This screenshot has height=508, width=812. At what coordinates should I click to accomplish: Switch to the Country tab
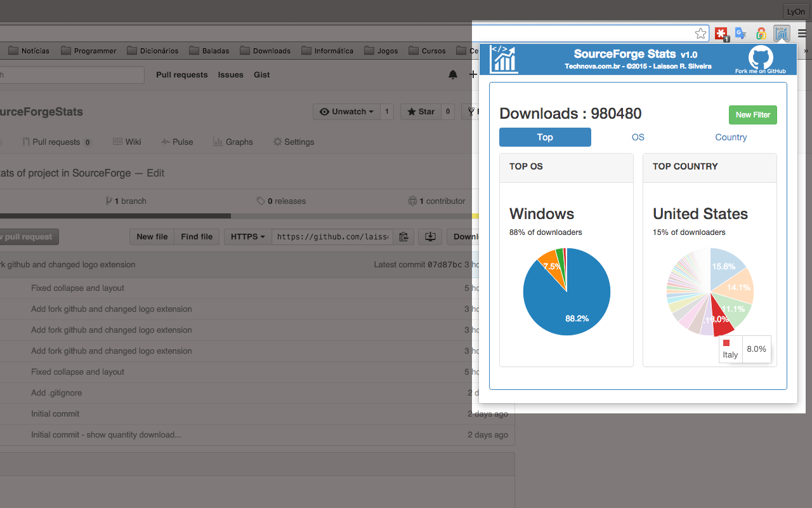coord(731,137)
